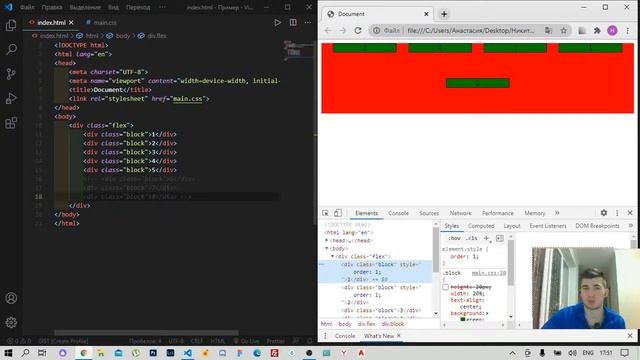Go forward in Chrome
This screenshot has height=360, width=640.
tap(342, 31)
